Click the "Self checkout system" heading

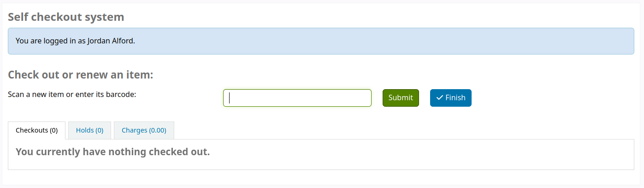point(66,17)
